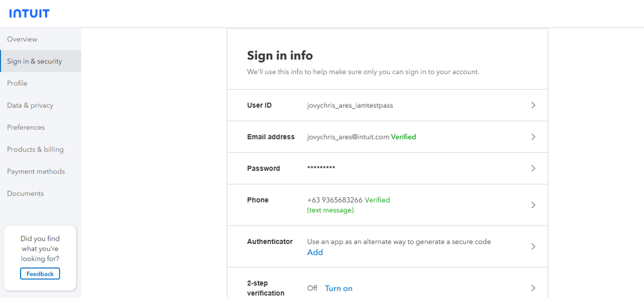Expand the 2-step verification row chevron

(x=533, y=288)
